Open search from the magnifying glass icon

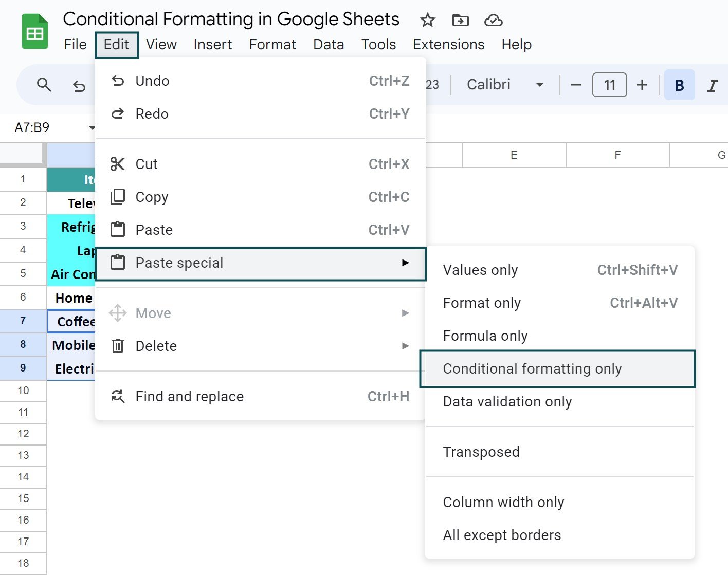(x=44, y=85)
